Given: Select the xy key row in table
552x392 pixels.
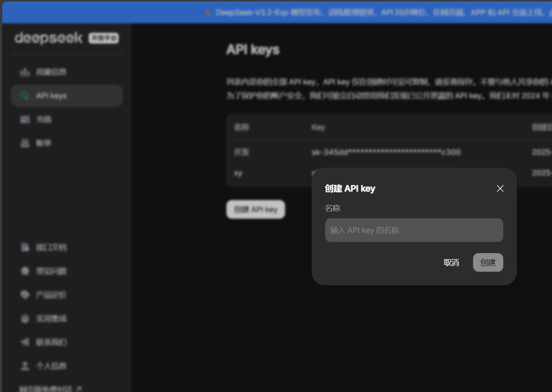Looking at the screenshot, I should [267, 173].
